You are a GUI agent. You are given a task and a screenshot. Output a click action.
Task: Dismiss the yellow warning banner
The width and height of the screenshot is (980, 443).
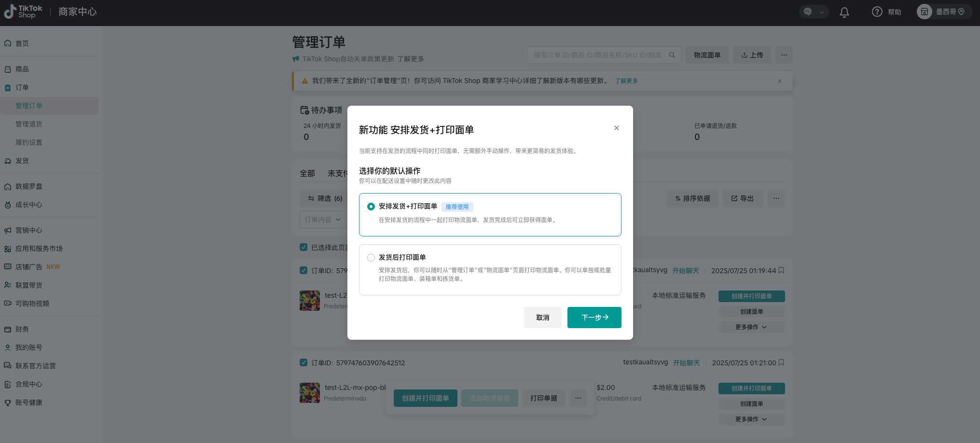[x=779, y=81]
